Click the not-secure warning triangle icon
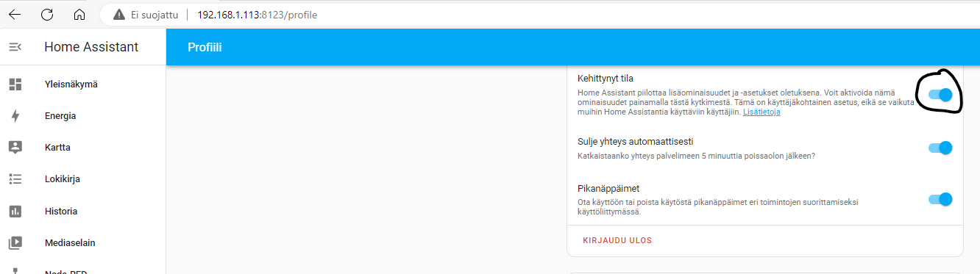Image resolution: width=980 pixels, height=274 pixels. click(x=118, y=15)
